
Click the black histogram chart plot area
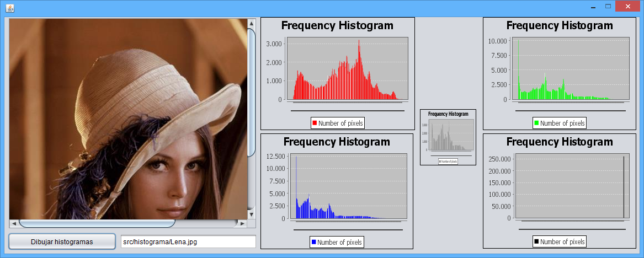[x=572, y=186]
